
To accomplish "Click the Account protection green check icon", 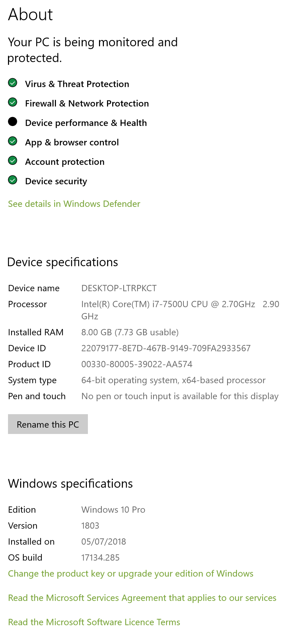I will coord(13,161).
